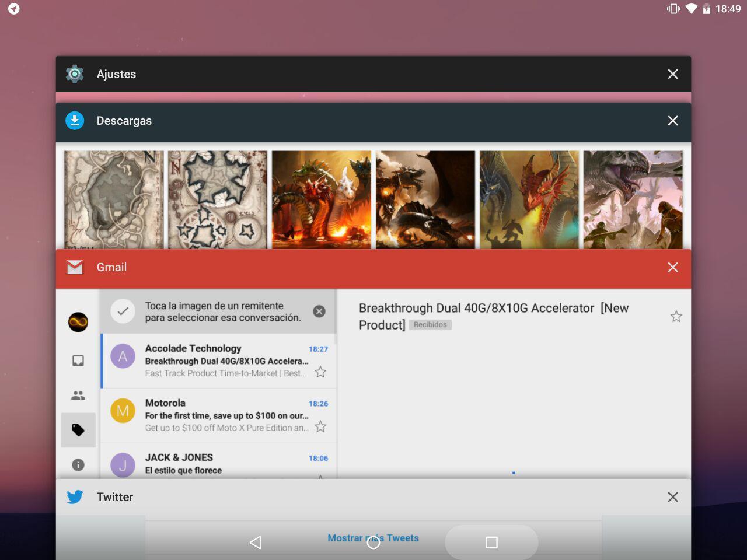This screenshot has height=560, width=747.
Task: Tap the JACK & JONES sender avatar
Action: (123, 465)
